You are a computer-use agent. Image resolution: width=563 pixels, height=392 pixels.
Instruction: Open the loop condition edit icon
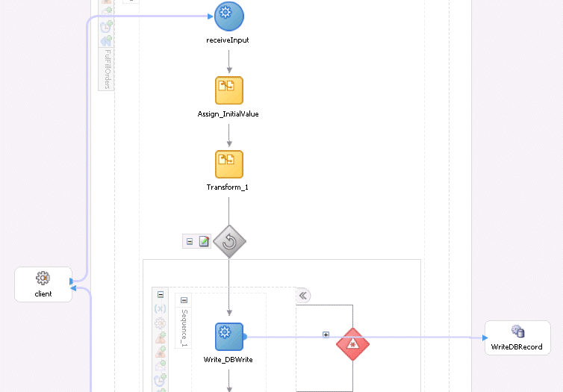coord(204,241)
